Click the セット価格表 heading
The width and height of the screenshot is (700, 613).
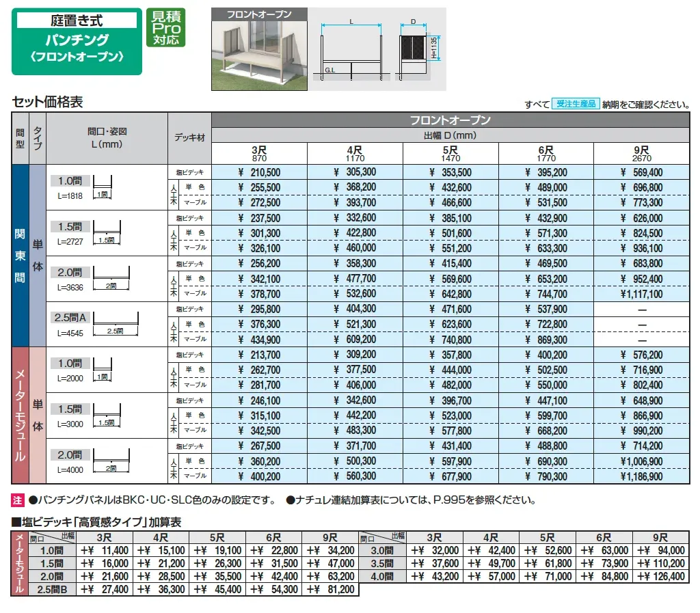48,103
